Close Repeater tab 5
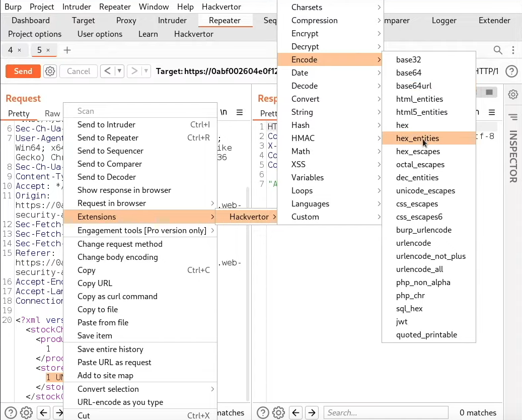 point(48,50)
